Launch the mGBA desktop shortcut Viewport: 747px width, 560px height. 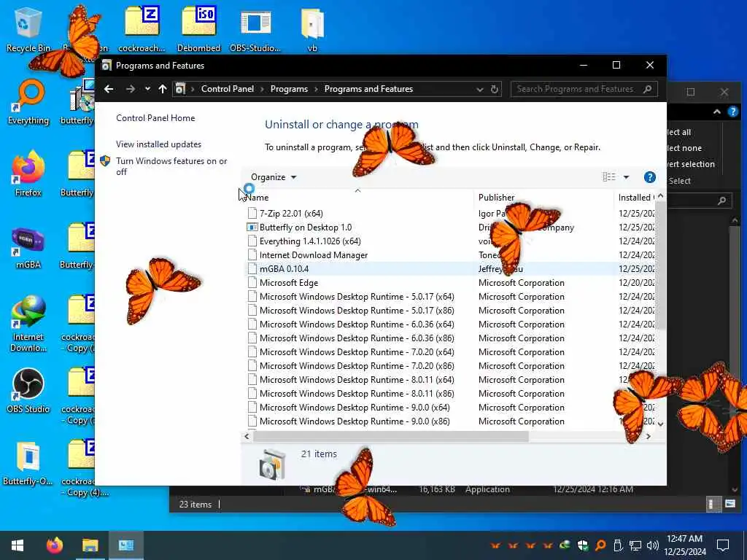pos(28,248)
